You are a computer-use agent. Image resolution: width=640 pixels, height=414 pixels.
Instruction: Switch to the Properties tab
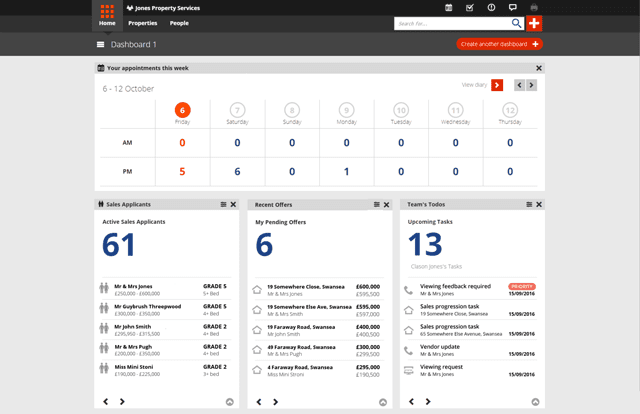pyautogui.click(x=143, y=23)
